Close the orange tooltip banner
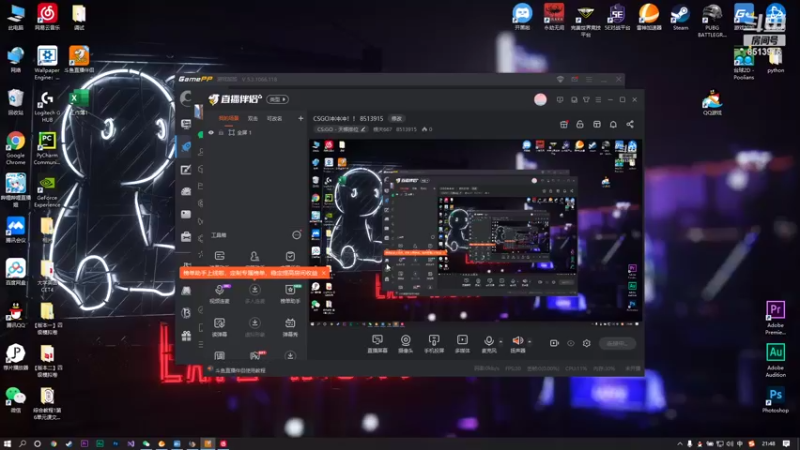The height and width of the screenshot is (450, 800). click(323, 273)
